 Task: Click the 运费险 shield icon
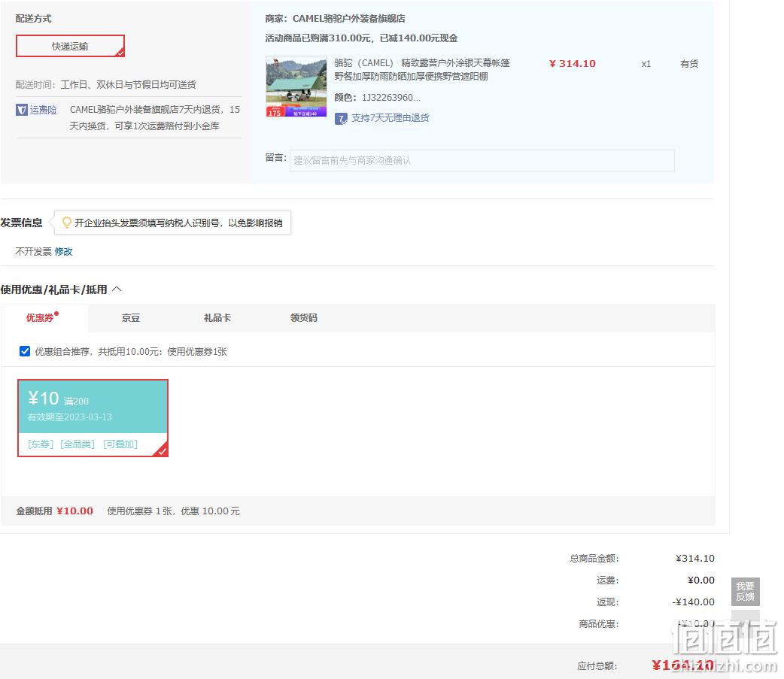[x=22, y=110]
